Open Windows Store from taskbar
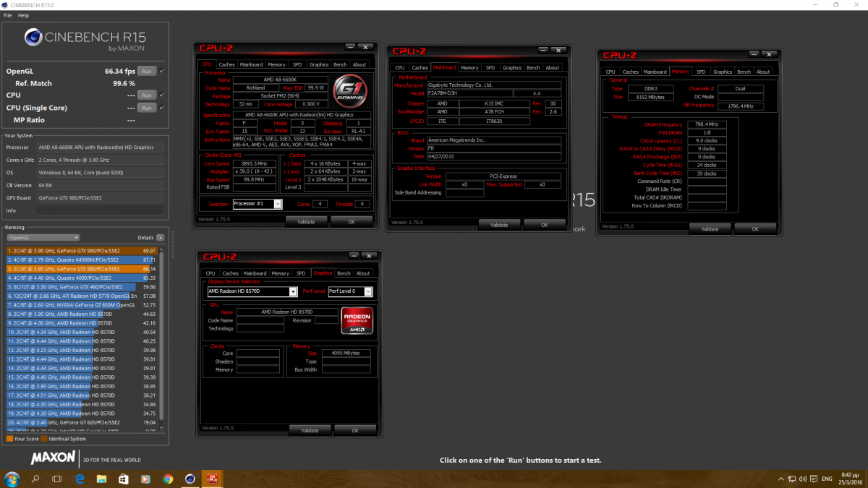This screenshot has height=488, width=868. click(x=124, y=479)
